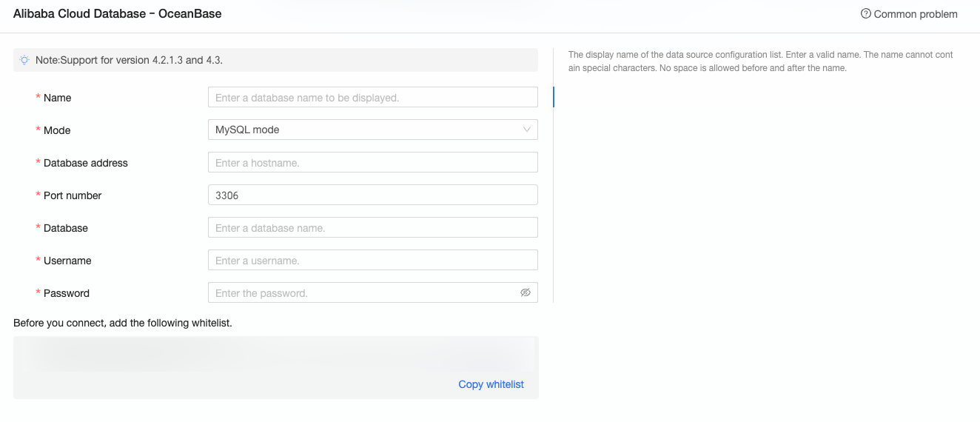Click the Mode field label

[x=57, y=130]
